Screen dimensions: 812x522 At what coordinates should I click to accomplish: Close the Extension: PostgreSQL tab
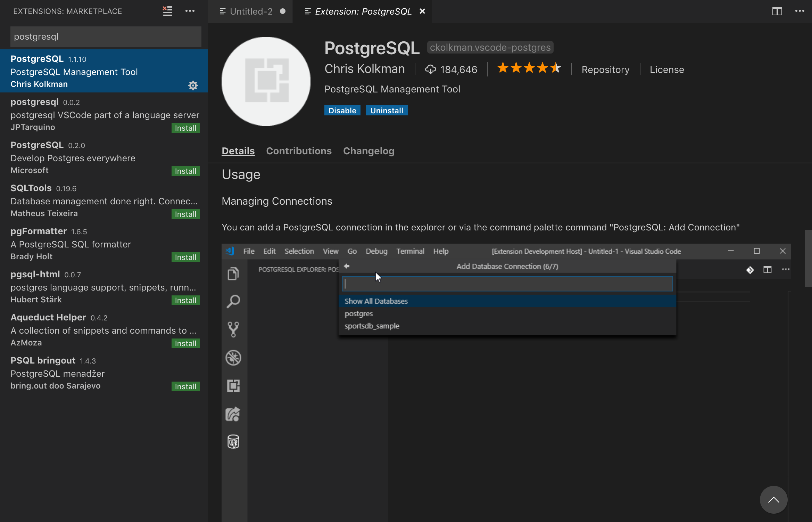pyautogui.click(x=422, y=11)
